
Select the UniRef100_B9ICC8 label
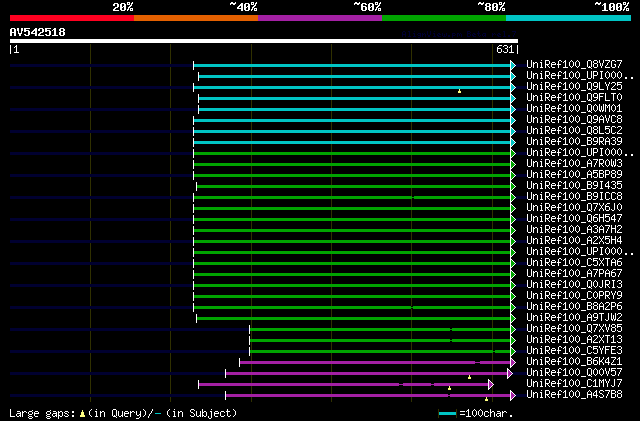click(574, 196)
